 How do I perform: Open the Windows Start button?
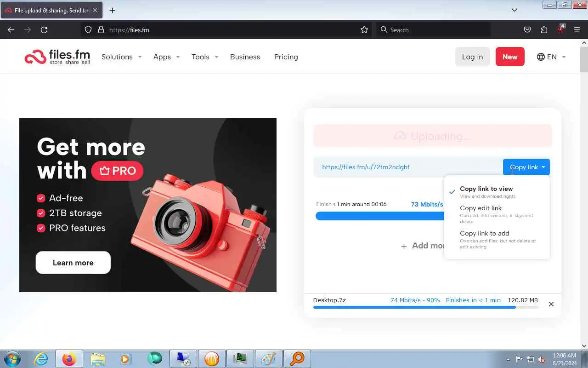click(x=12, y=358)
